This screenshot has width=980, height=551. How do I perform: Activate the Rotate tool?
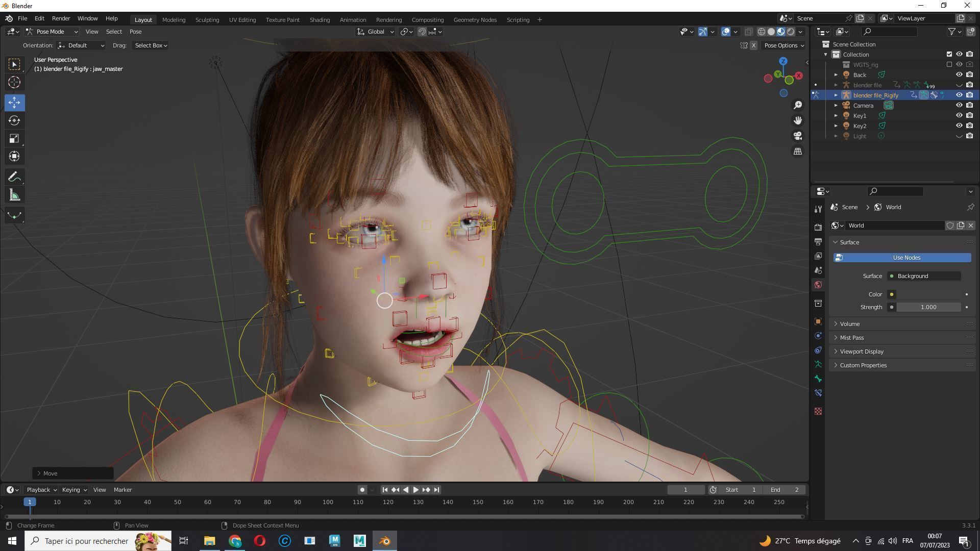tap(14, 120)
